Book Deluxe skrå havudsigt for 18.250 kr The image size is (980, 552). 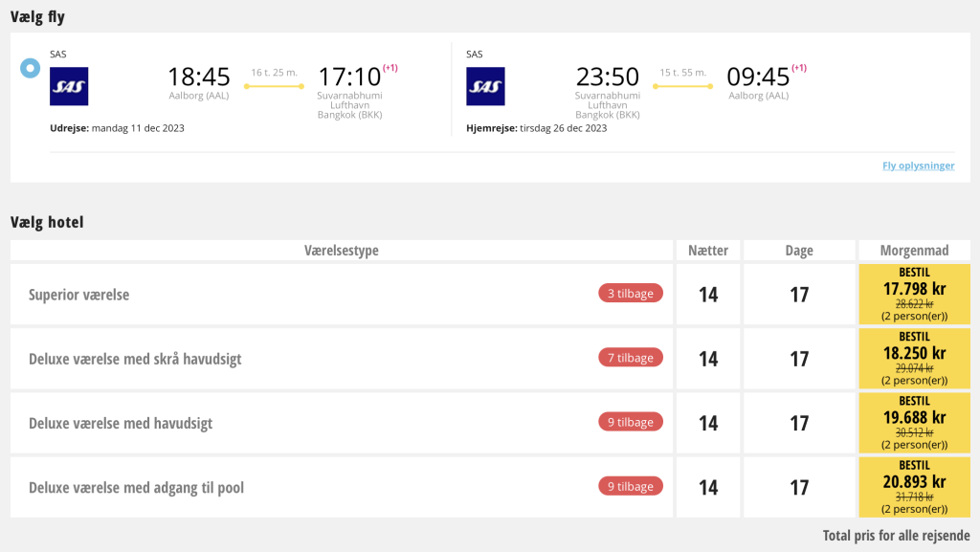coord(914,359)
